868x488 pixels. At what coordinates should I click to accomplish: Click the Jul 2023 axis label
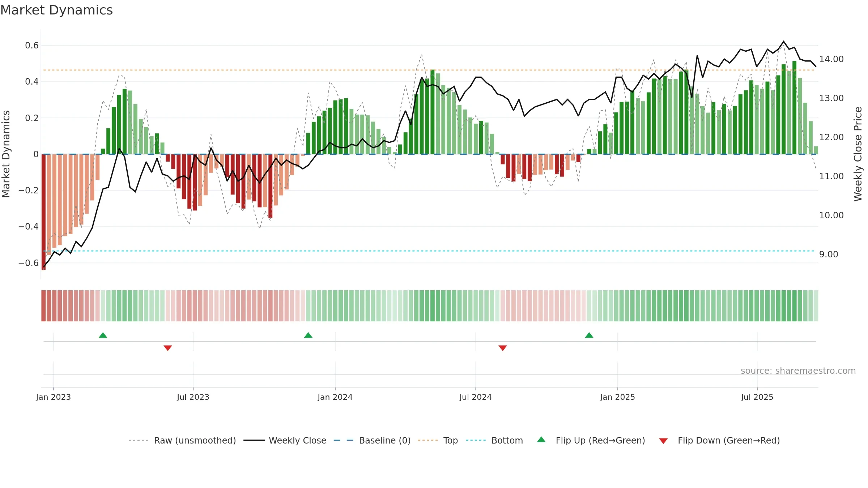pos(193,397)
